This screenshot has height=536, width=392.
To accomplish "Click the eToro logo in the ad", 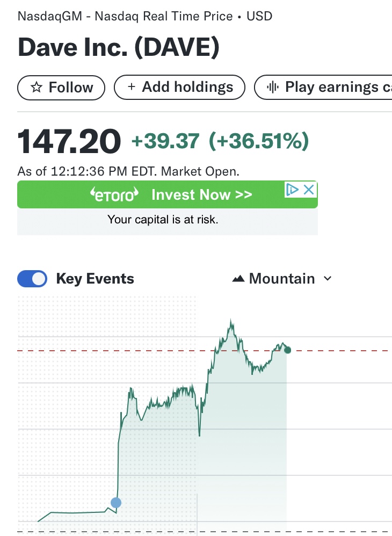I will pyautogui.click(x=114, y=194).
